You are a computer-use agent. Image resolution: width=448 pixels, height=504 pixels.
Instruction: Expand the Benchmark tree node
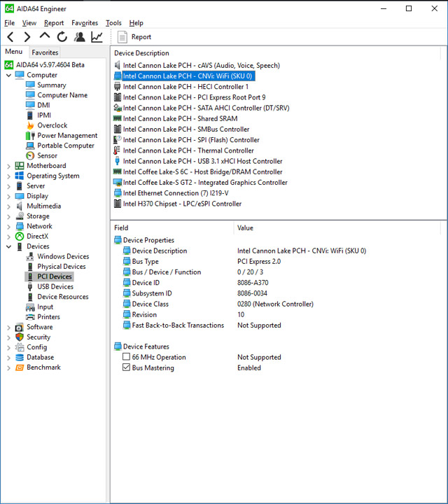tap(8, 367)
